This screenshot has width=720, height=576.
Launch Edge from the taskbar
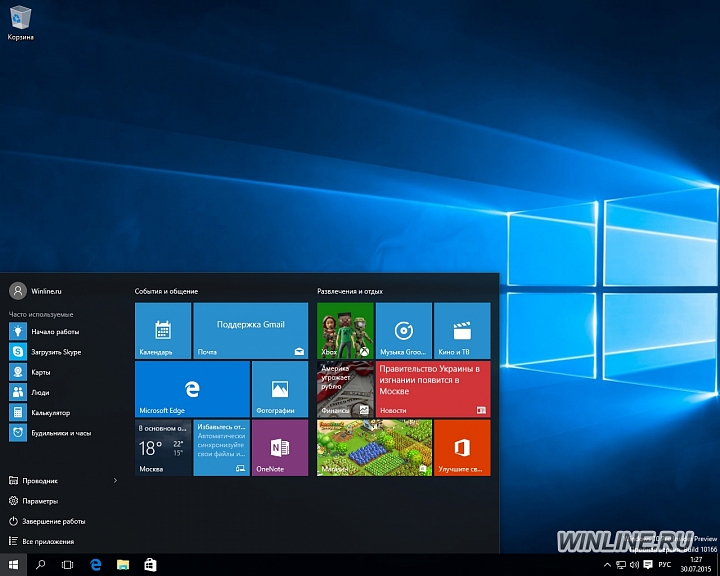coord(96,565)
